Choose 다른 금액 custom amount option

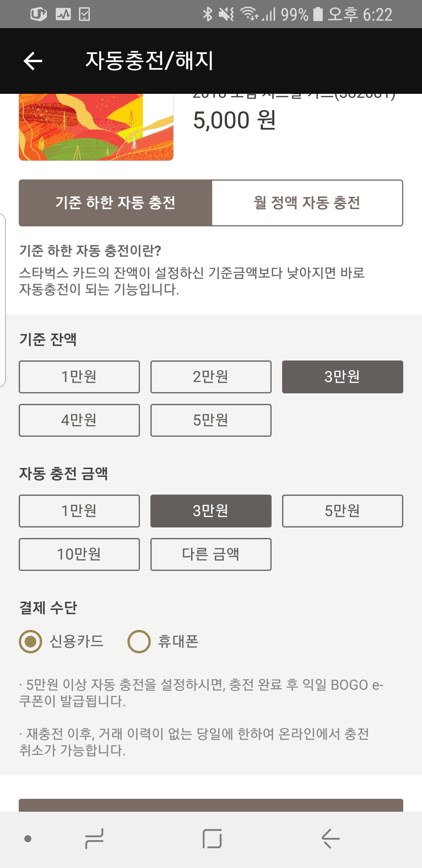211,554
